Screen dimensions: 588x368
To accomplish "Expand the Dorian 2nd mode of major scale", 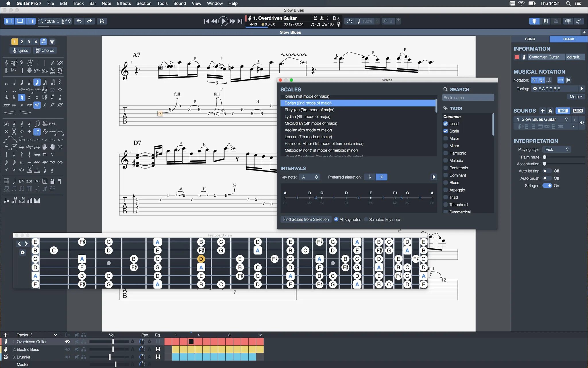I will (x=308, y=103).
